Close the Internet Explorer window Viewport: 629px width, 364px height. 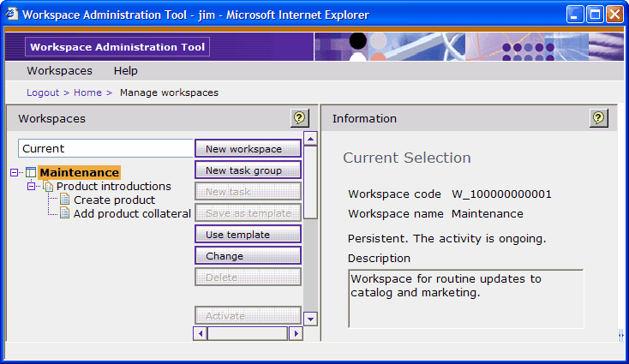click(614, 15)
